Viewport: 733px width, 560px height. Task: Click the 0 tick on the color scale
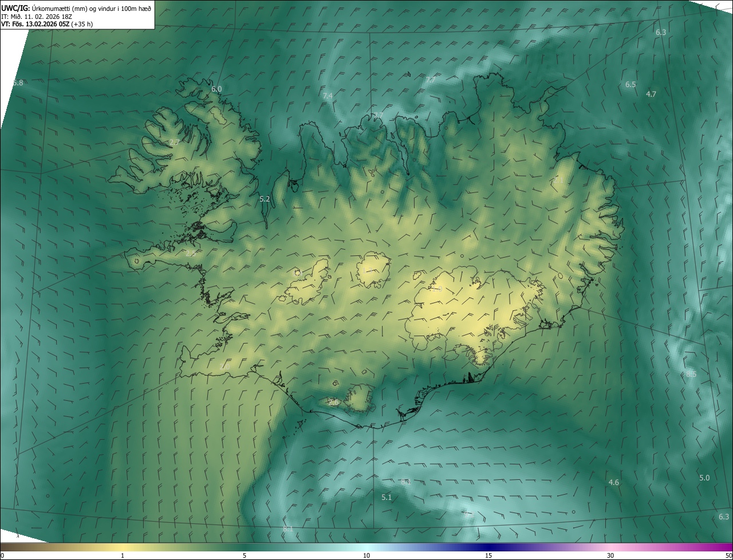pos(2,555)
